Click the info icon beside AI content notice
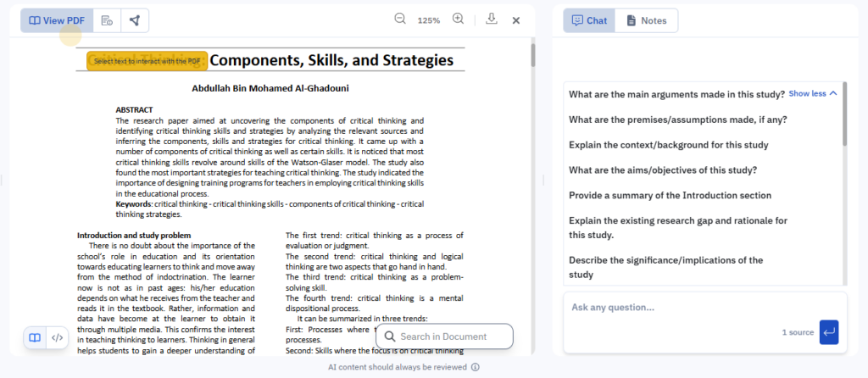The height and width of the screenshot is (378, 868). coord(476,367)
